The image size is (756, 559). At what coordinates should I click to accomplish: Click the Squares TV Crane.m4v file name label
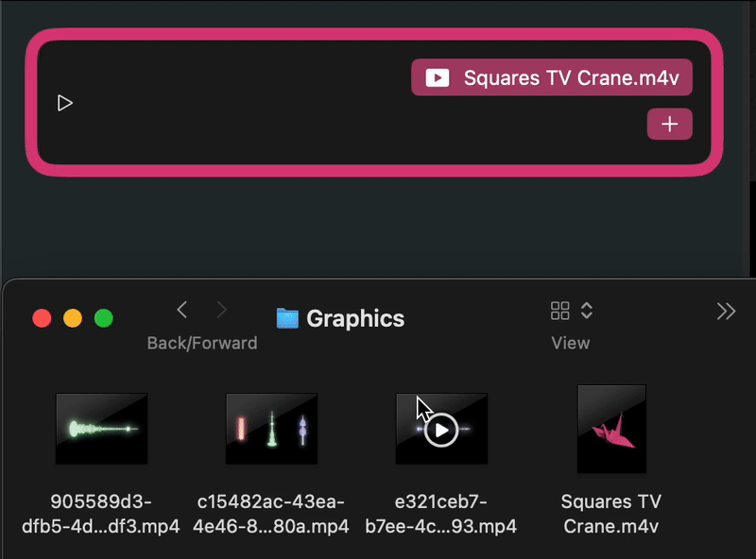coord(611,514)
